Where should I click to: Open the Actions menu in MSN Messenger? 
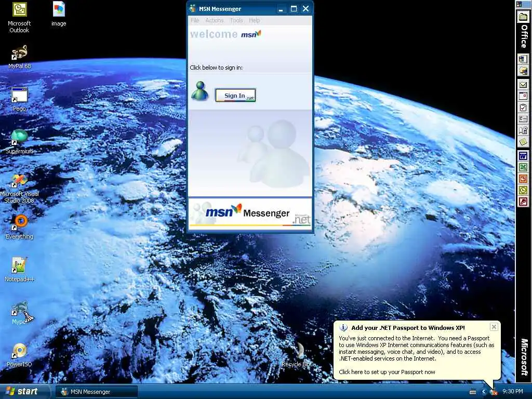215,20
